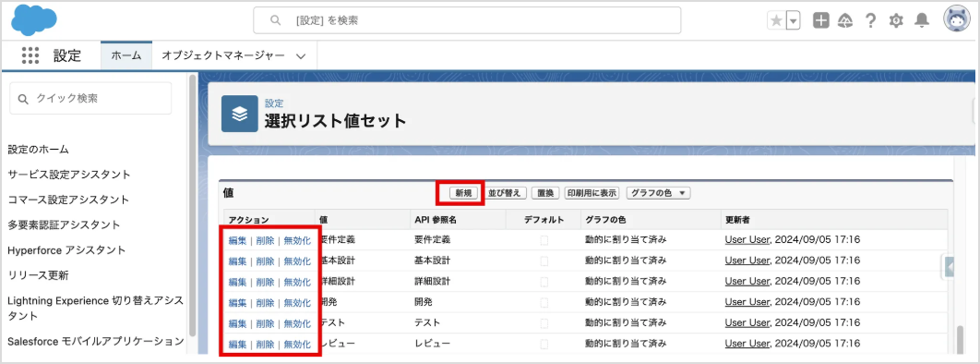This screenshot has height=364, width=980.
Task: Open 設定のホーム in the sidebar
Action: (x=38, y=150)
